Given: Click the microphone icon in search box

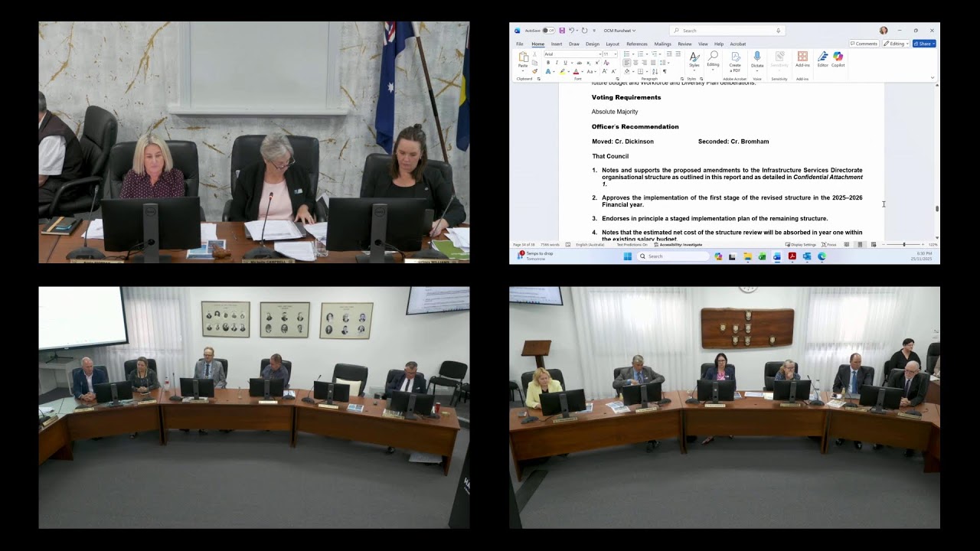Looking at the screenshot, I should click(x=778, y=31).
